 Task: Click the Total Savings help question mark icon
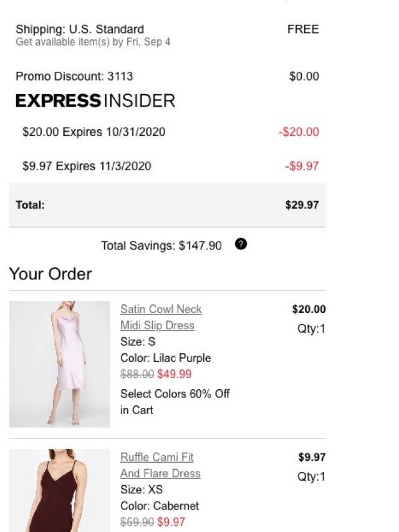click(x=241, y=244)
